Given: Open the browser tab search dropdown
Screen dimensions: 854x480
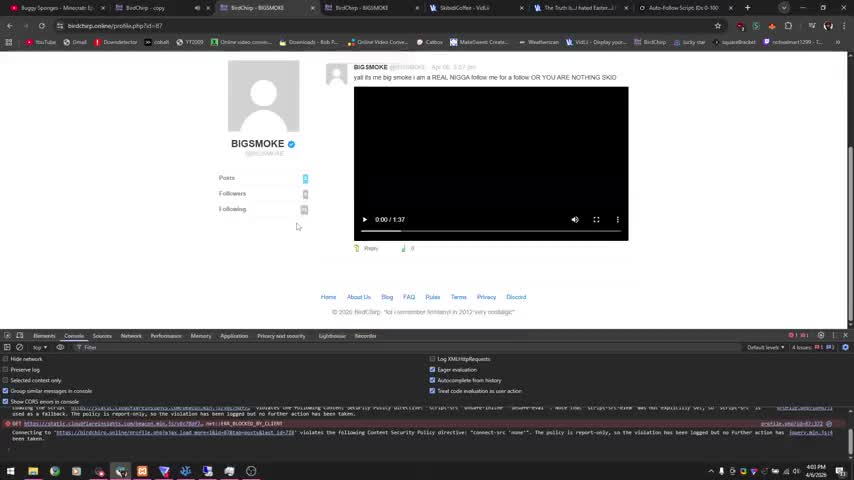Looking at the screenshot, I should pyautogui.click(x=784, y=8).
